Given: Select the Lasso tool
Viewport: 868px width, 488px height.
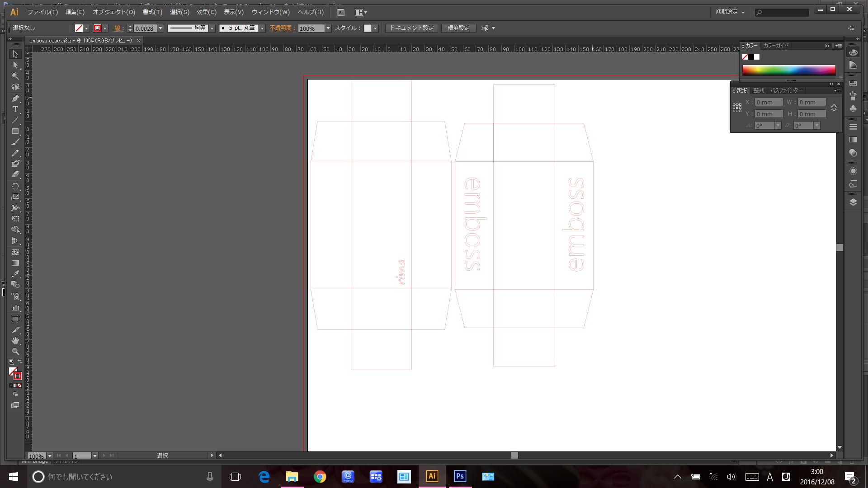Looking at the screenshot, I should pyautogui.click(x=15, y=87).
